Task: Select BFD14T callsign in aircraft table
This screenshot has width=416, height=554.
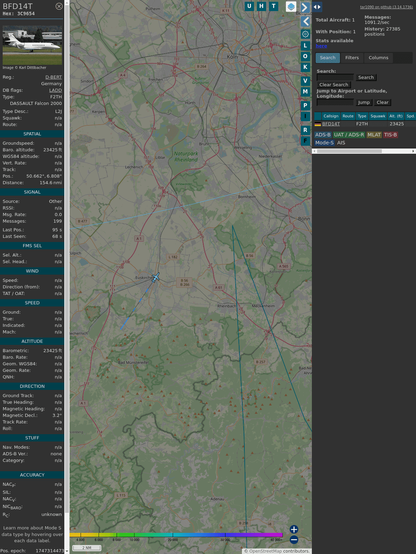Action: [x=331, y=124]
